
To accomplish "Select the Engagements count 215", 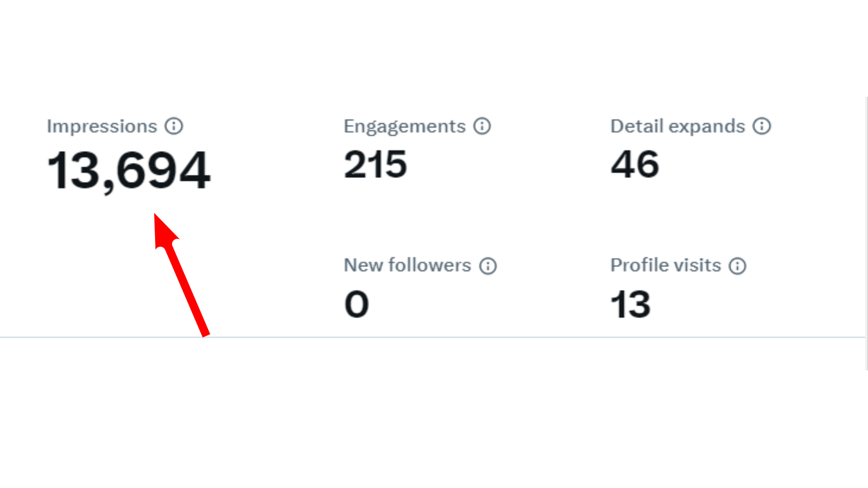I will click(x=375, y=165).
